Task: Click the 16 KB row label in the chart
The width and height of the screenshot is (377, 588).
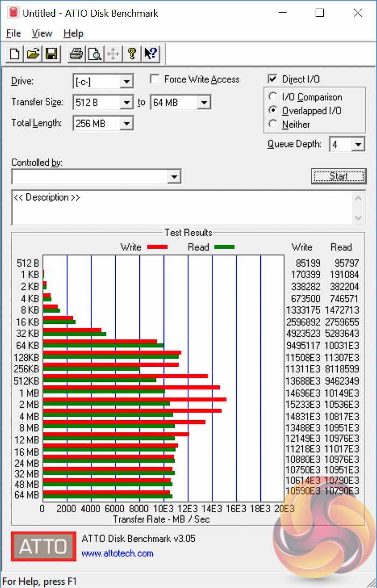Action: coord(27,322)
